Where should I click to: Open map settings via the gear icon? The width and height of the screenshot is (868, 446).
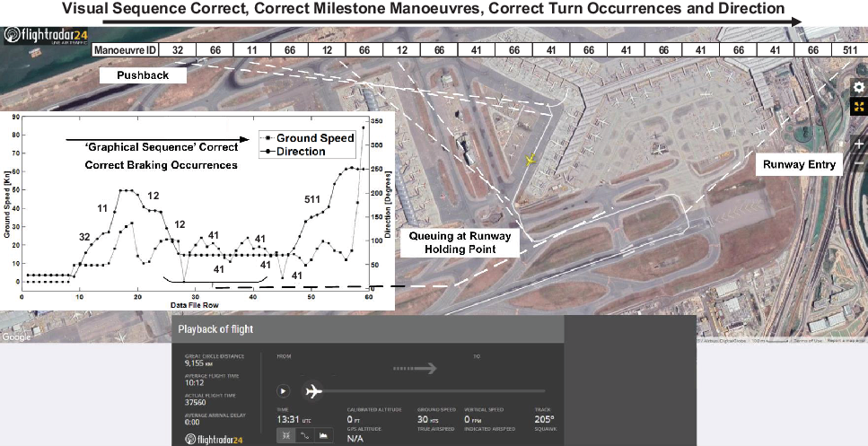pyautogui.click(x=858, y=87)
